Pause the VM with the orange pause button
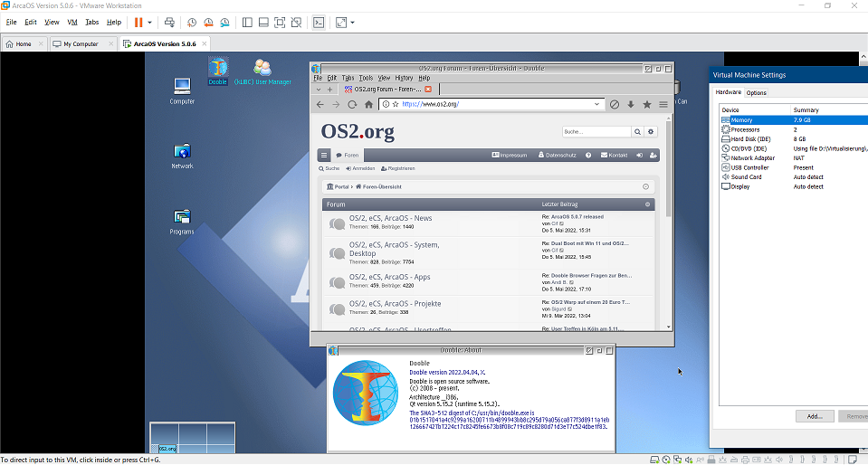 tap(138, 22)
